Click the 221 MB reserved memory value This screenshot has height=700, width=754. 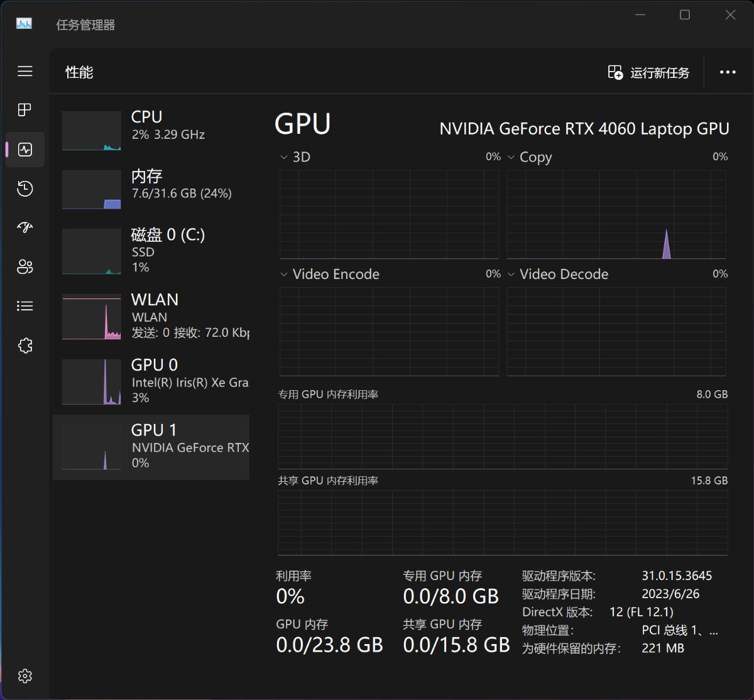(663, 648)
